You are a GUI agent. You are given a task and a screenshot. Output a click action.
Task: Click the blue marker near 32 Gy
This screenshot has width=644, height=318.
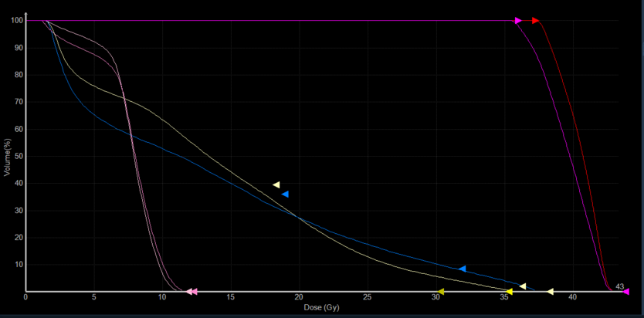click(x=462, y=269)
